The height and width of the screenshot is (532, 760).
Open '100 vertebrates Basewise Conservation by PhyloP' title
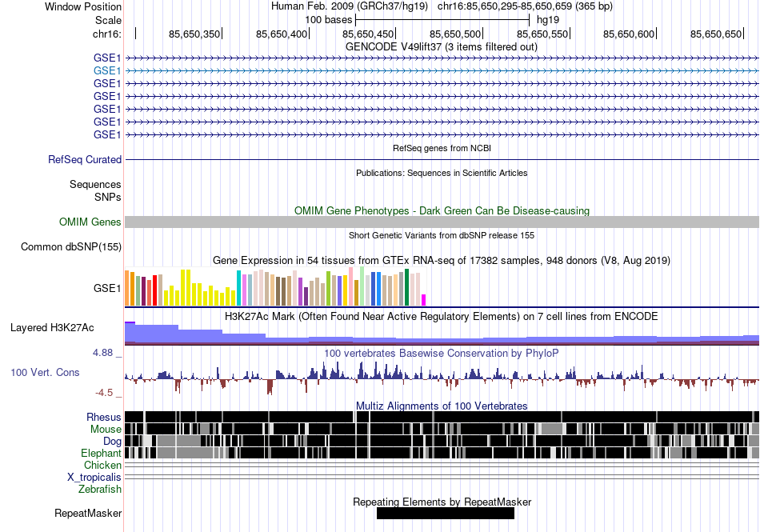(x=442, y=354)
